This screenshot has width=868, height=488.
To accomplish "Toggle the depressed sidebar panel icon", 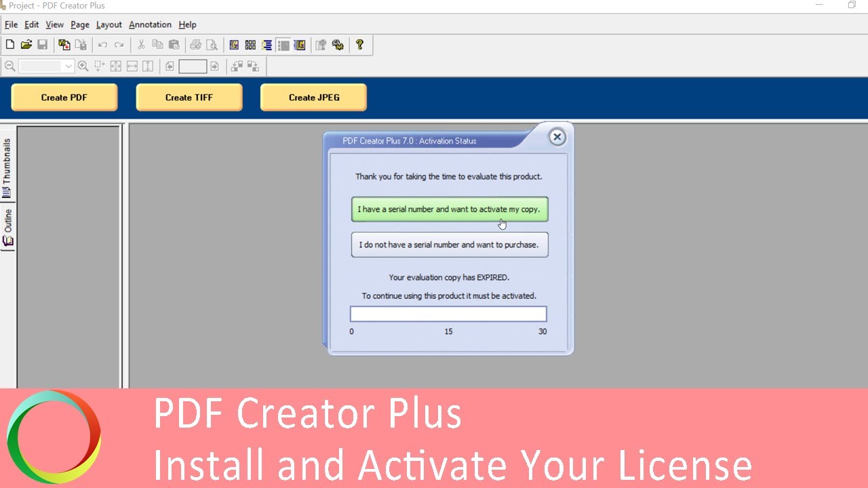I will point(283,45).
